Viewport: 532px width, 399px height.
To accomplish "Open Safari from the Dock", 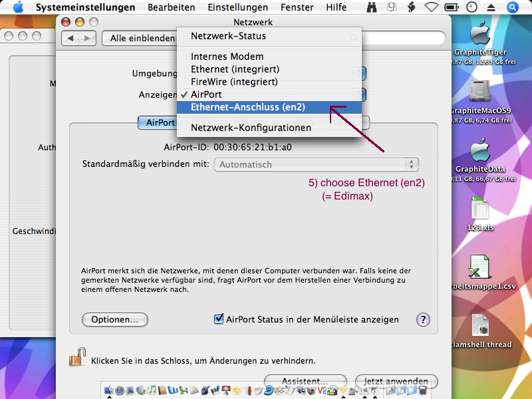I will pyautogui.click(x=120, y=391).
